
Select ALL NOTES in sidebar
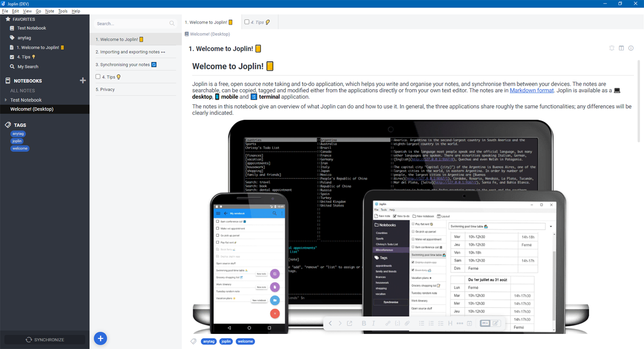tap(23, 91)
